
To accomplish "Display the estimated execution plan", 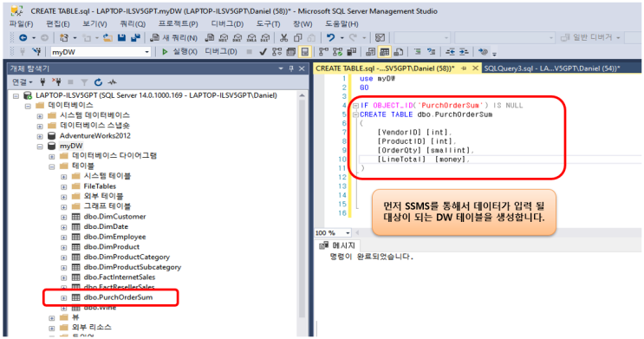I will [x=276, y=52].
